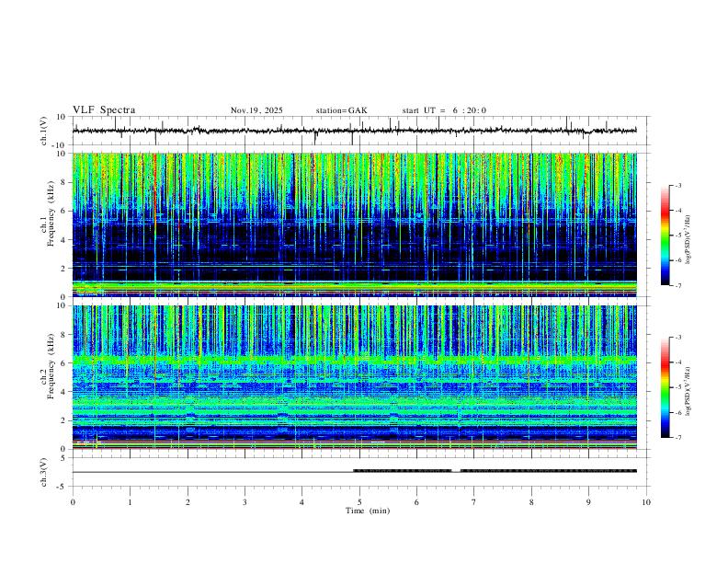Click the log(PSD) caption beside ch.1 color bar
The height and width of the screenshot is (563, 728).
point(688,239)
